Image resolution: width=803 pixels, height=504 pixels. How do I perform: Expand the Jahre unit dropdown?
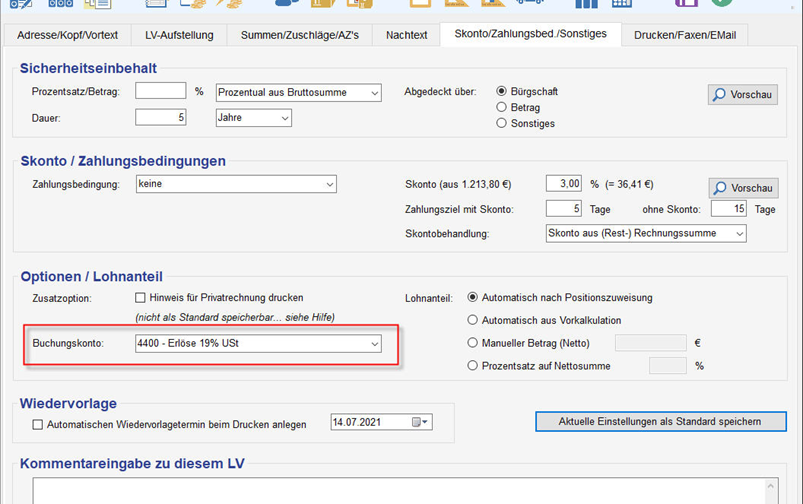click(x=253, y=118)
